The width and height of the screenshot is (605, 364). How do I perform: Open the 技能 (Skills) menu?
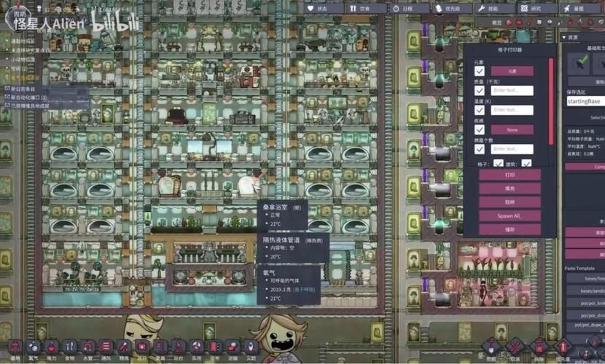click(x=495, y=9)
